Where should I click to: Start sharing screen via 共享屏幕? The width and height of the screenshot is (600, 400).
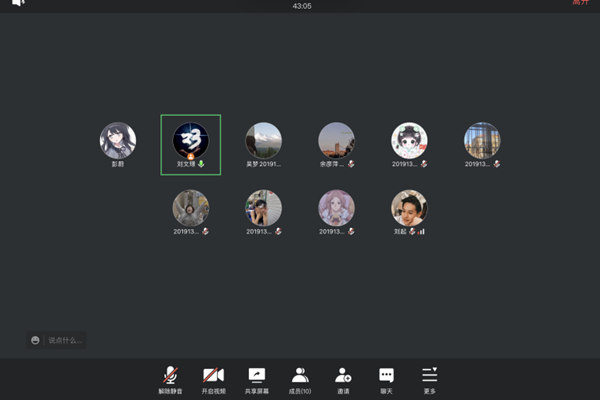[257, 379]
